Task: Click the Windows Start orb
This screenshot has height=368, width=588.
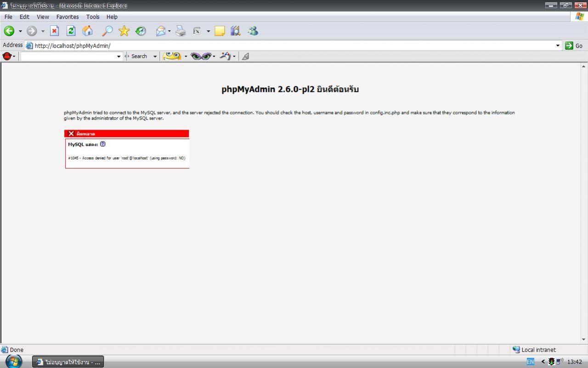Action: point(14,362)
